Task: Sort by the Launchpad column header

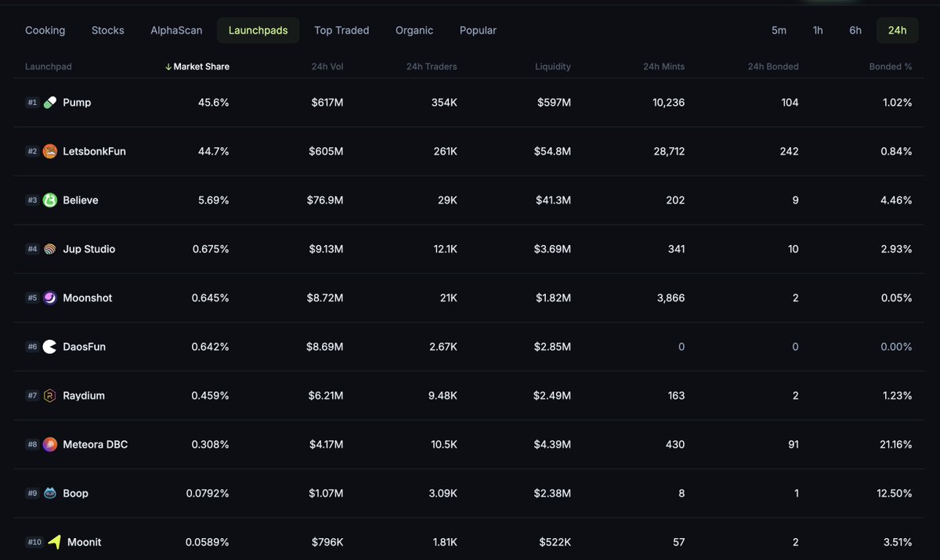Action: [49, 67]
